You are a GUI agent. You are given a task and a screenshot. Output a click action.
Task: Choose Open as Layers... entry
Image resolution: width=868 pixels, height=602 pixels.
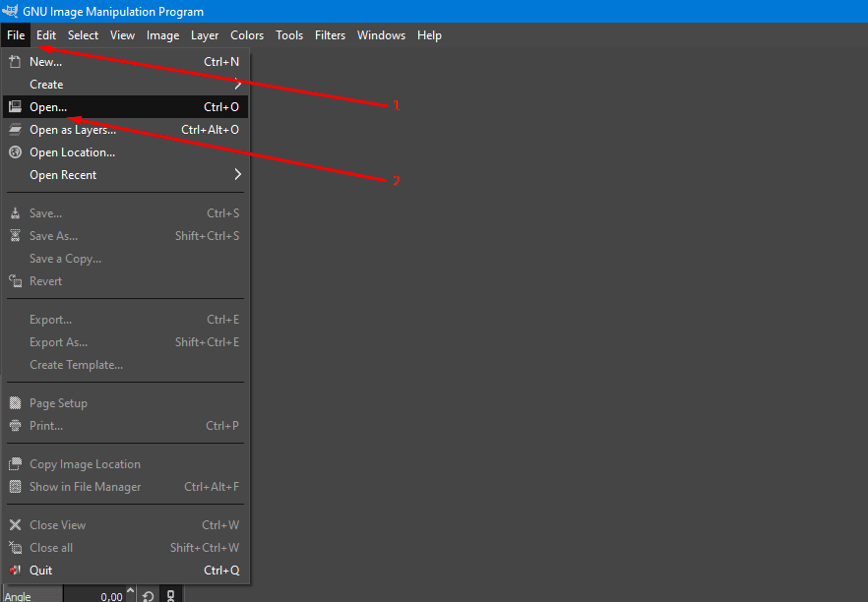click(x=125, y=130)
